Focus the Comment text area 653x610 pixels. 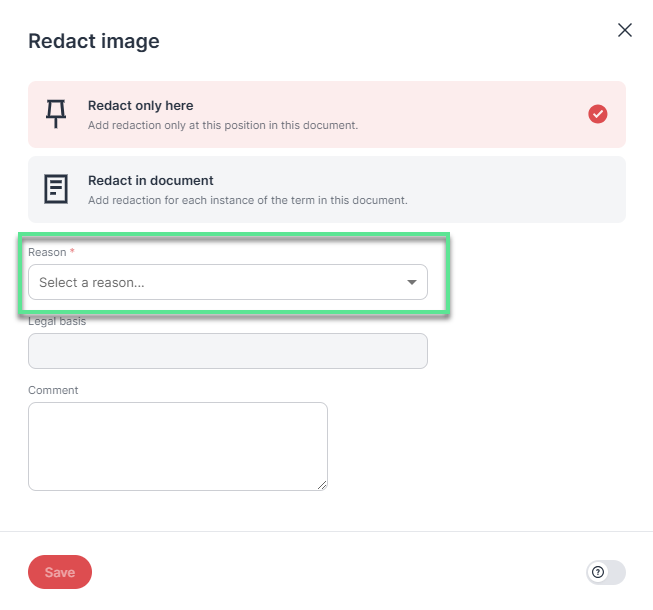pyautogui.click(x=178, y=446)
